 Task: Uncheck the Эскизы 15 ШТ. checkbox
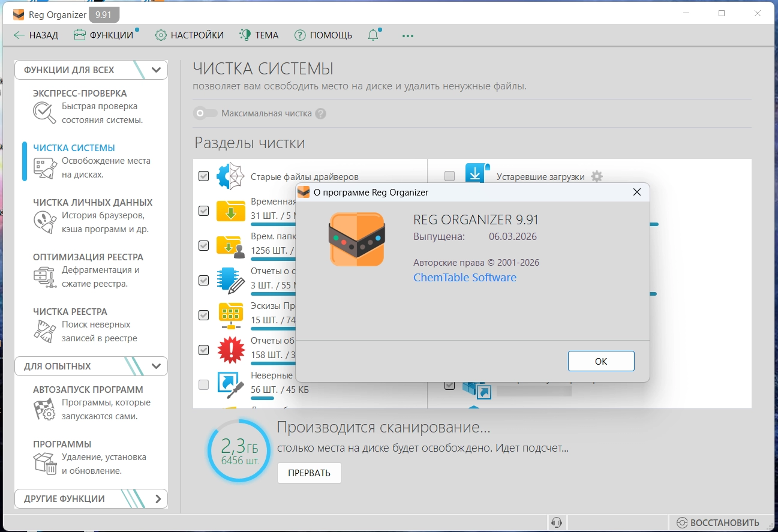coord(204,315)
